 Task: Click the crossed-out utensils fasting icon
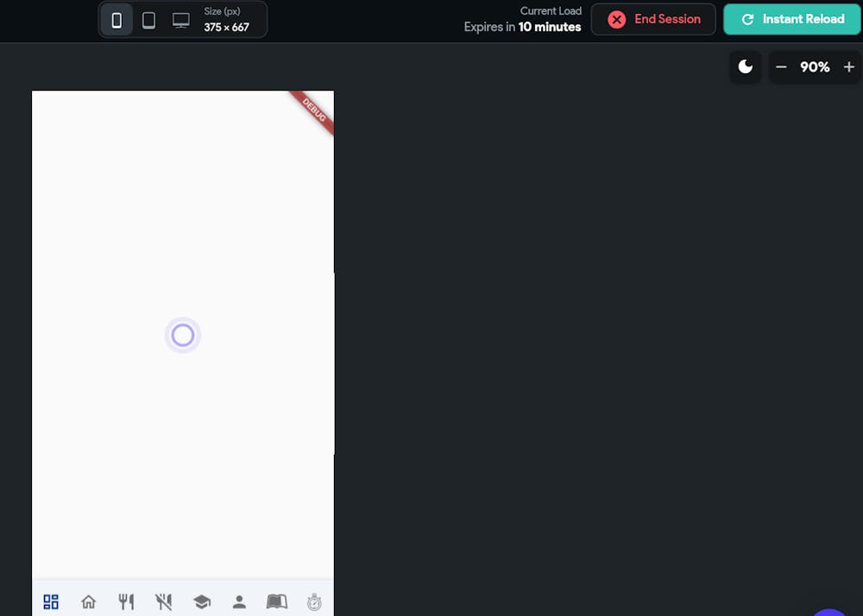164,601
